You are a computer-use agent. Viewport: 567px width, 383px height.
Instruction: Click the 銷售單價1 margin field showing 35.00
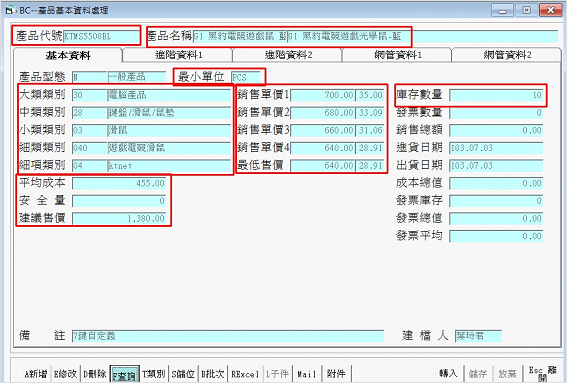pos(370,95)
